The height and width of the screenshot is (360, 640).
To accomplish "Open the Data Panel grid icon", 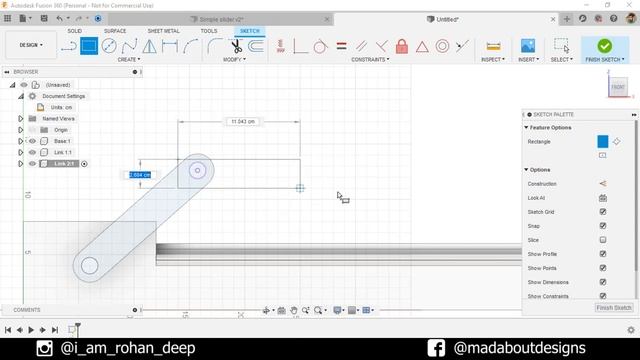I will coord(7,18).
